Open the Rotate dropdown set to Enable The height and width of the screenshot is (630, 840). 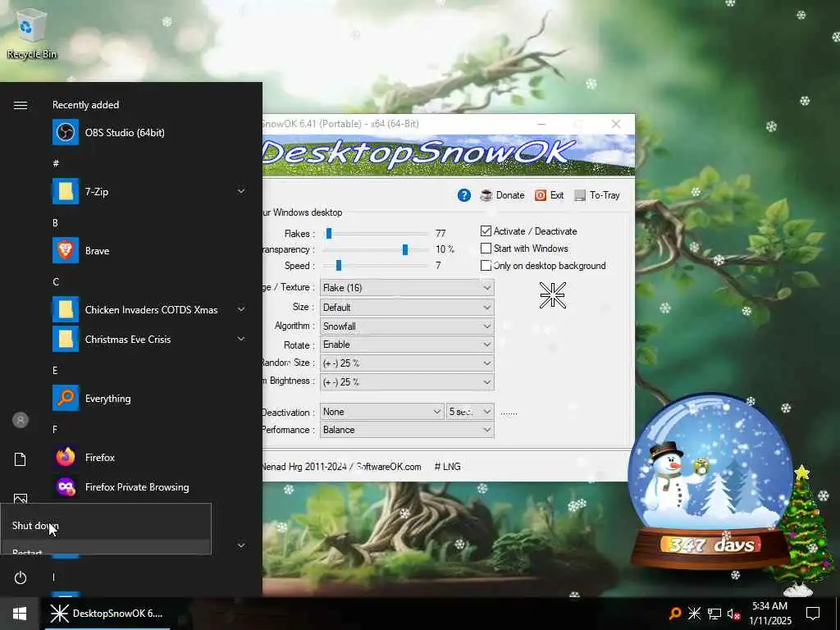pyautogui.click(x=407, y=345)
